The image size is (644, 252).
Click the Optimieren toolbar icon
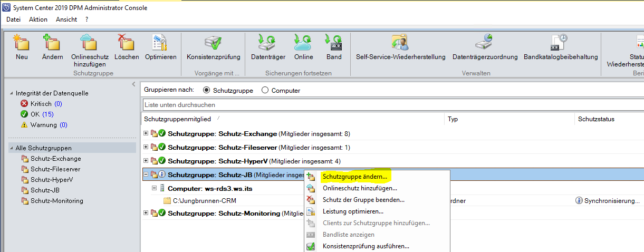click(x=160, y=42)
